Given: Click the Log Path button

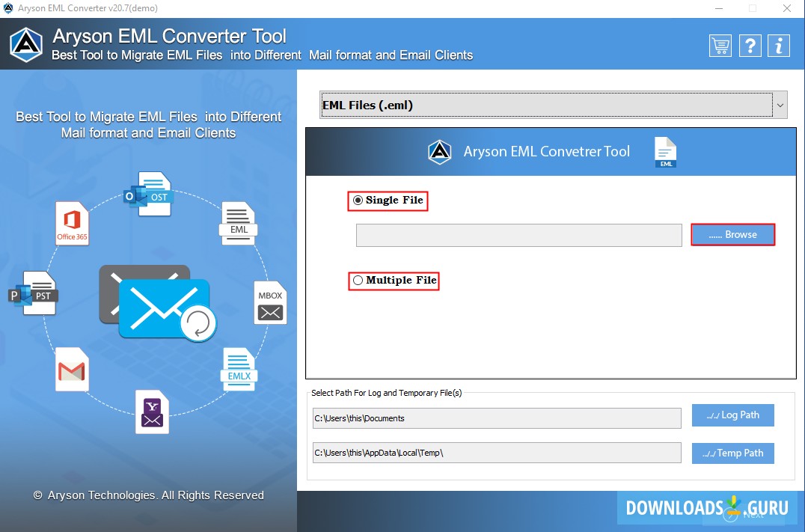Looking at the screenshot, I should pyautogui.click(x=732, y=415).
